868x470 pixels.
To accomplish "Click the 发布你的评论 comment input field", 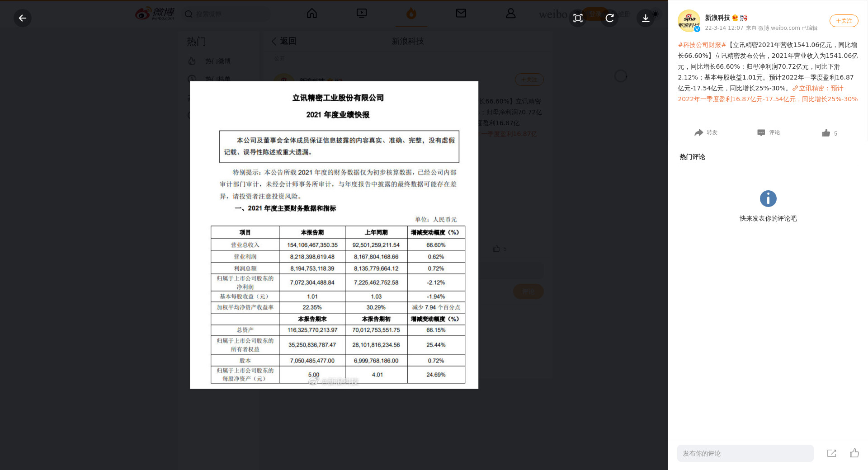I will [745, 453].
